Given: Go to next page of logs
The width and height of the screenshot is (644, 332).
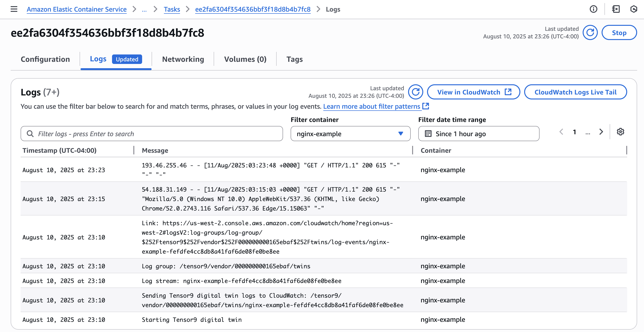Looking at the screenshot, I should (x=601, y=132).
